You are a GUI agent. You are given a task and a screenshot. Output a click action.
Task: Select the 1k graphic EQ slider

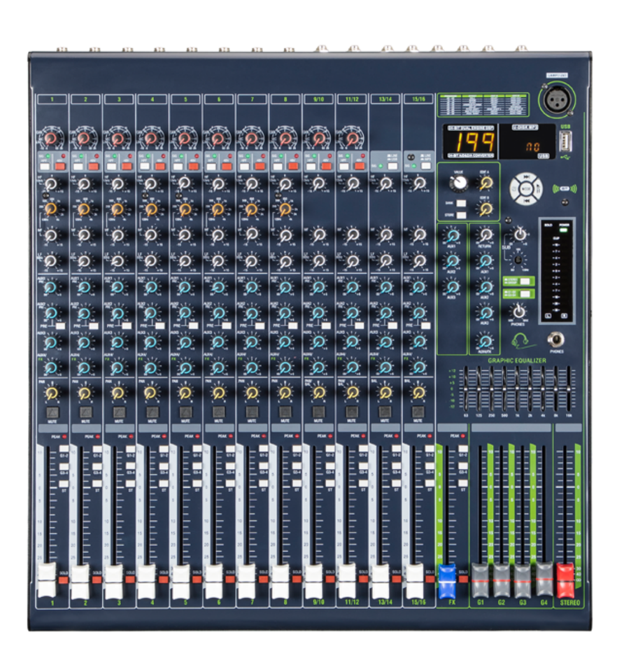coord(517,389)
